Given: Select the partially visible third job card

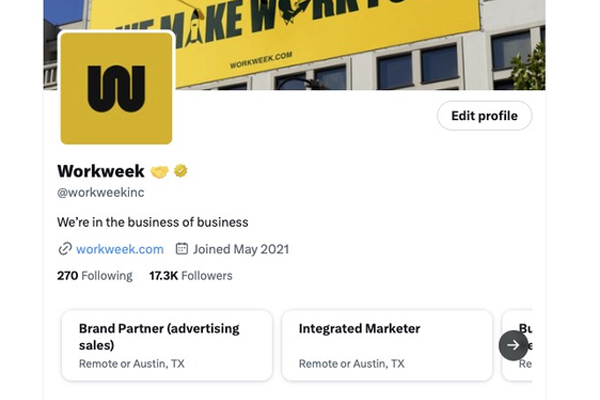Looking at the screenshot, I should point(517,346).
